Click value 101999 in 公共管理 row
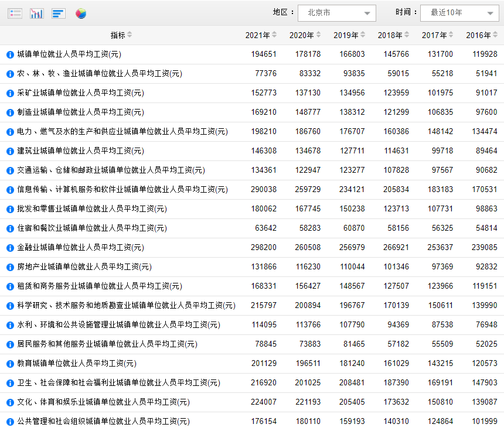This screenshot has height=431, width=504. pos(485,422)
